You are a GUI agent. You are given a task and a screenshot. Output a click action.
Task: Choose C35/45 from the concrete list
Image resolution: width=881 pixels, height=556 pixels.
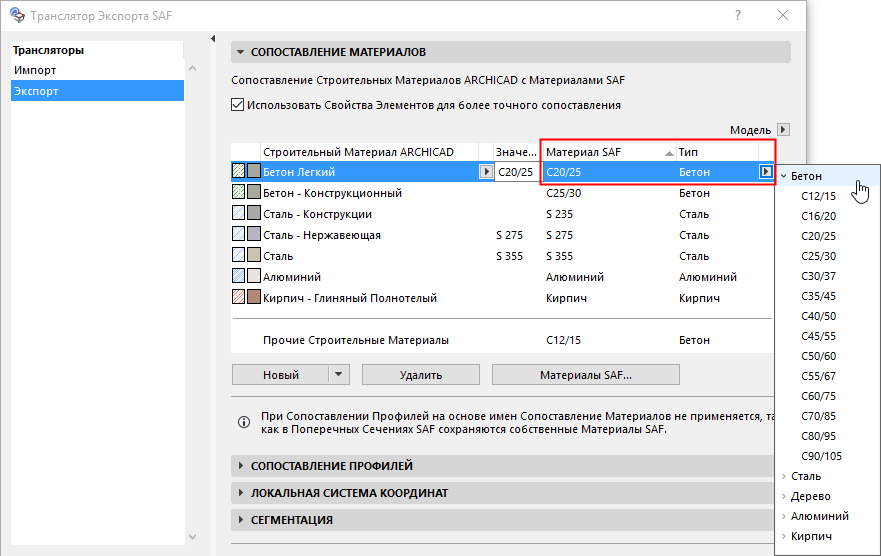[x=818, y=296]
